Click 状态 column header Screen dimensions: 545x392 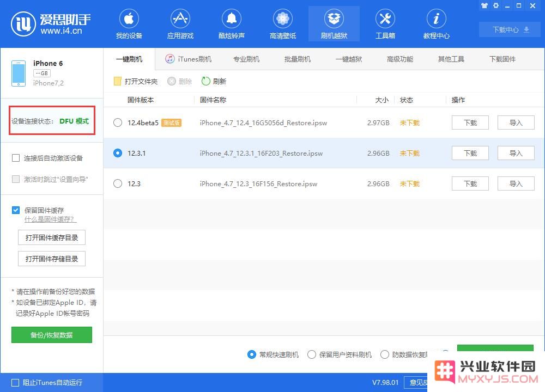(x=407, y=100)
